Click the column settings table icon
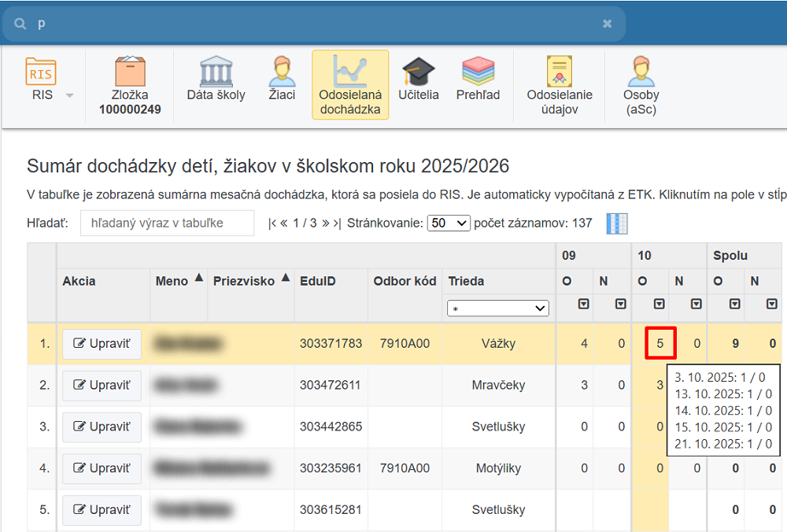 [617, 224]
